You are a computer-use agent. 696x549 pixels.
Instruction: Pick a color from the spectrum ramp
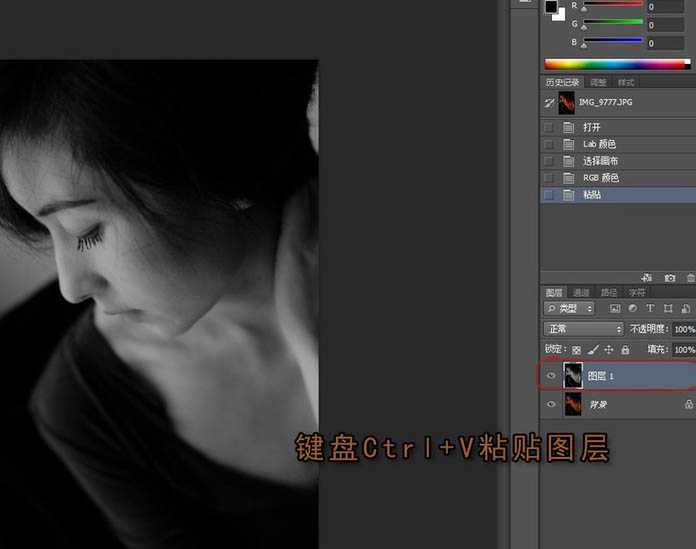(x=617, y=64)
